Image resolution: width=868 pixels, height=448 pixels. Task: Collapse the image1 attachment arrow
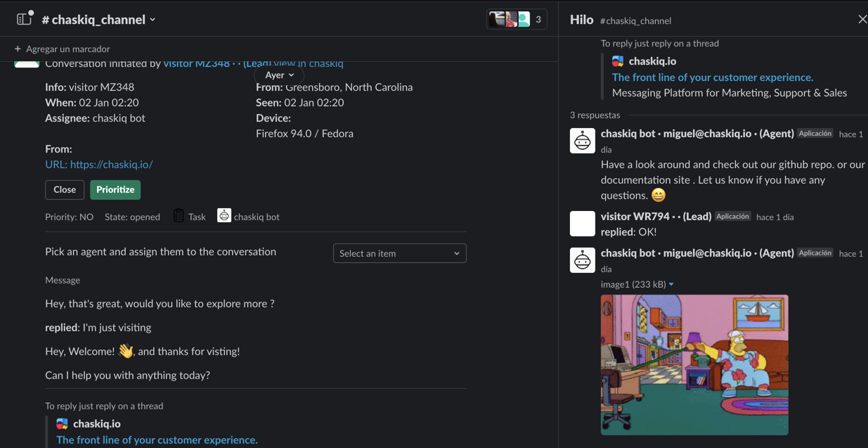[x=671, y=285]
